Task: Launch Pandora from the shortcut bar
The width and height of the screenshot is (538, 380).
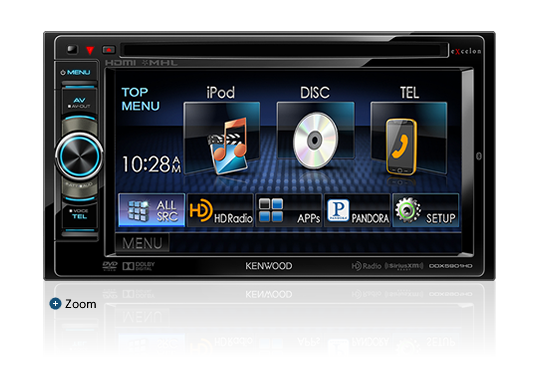Action: (x=357, y=210)
